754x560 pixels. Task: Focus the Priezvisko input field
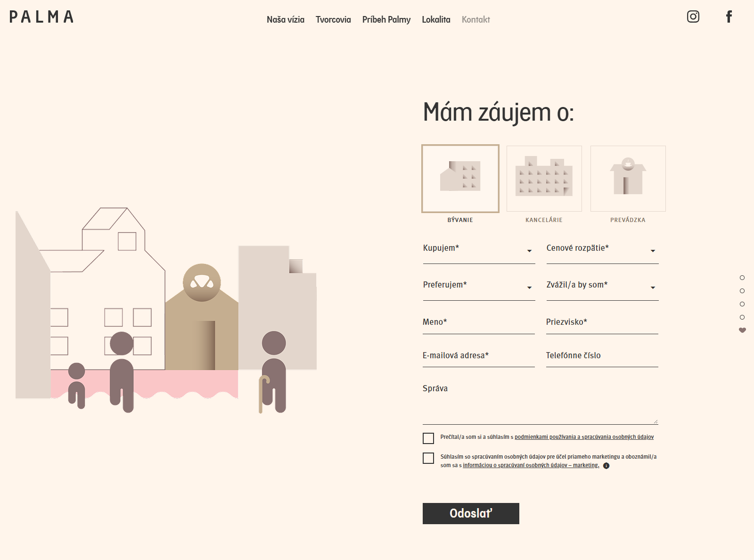(x=602, y=322)
